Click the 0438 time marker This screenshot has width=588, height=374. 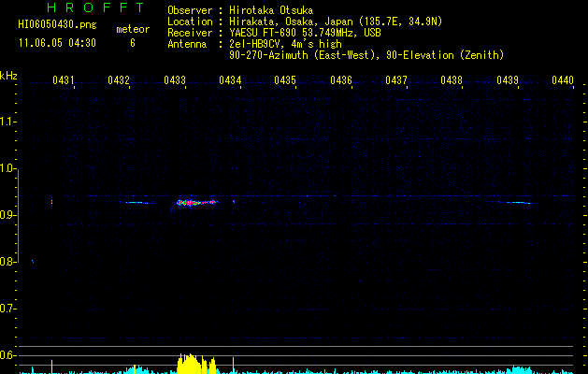click(452, 80)
